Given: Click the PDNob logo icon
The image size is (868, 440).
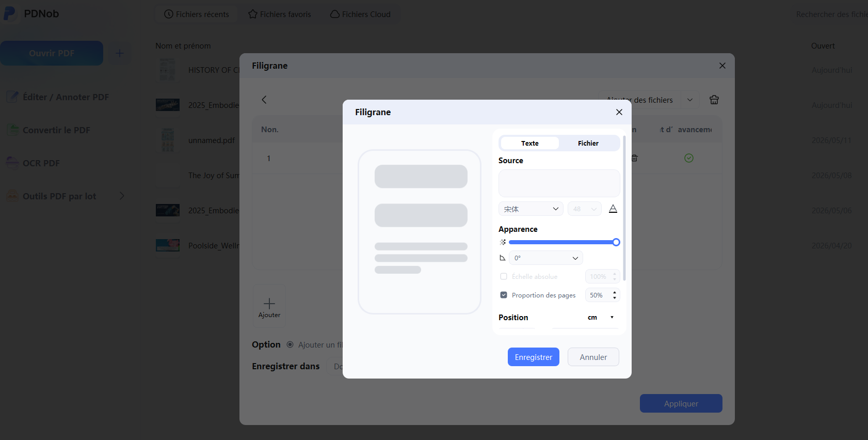Looking at the screenshot, I should (x=9, y=13).
